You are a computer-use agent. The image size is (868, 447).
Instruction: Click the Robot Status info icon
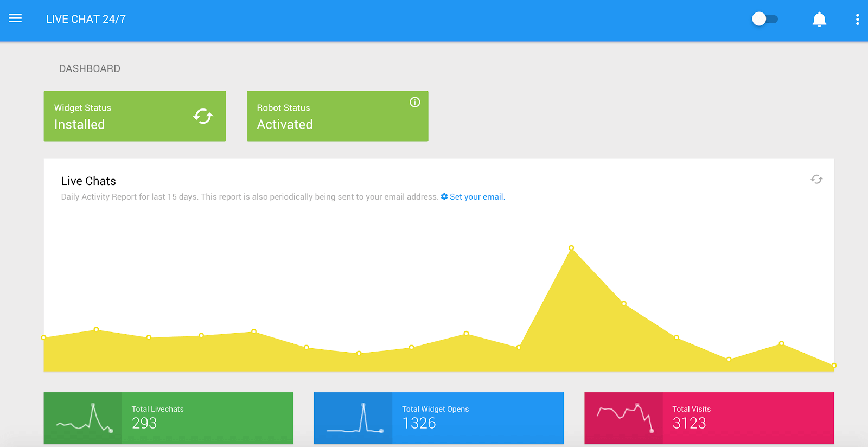tap(414, 102)
